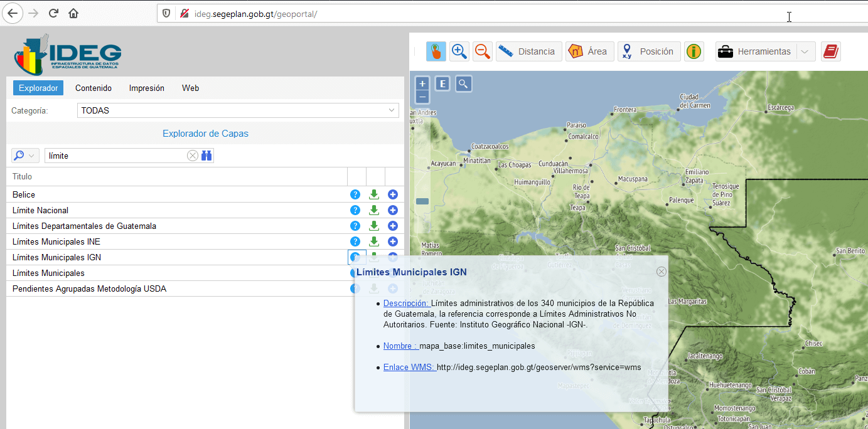868x429 pixels.
Task: Run search with the binoculars icon
Action: [x=206, y=156]
